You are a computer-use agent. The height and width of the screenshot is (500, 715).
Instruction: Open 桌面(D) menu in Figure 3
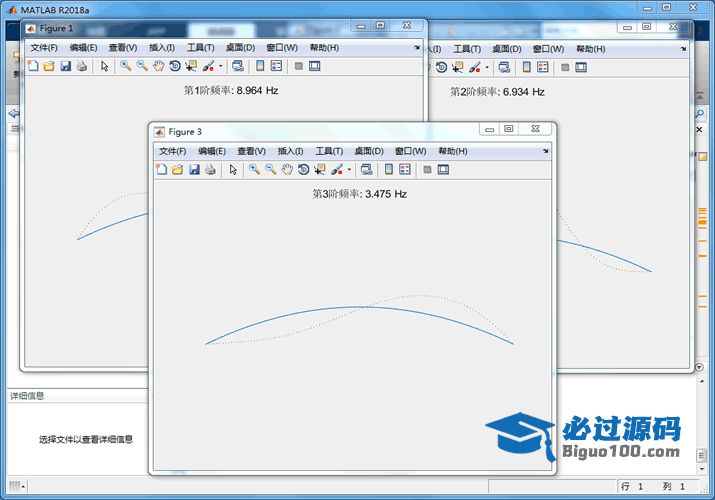(369, 151)
